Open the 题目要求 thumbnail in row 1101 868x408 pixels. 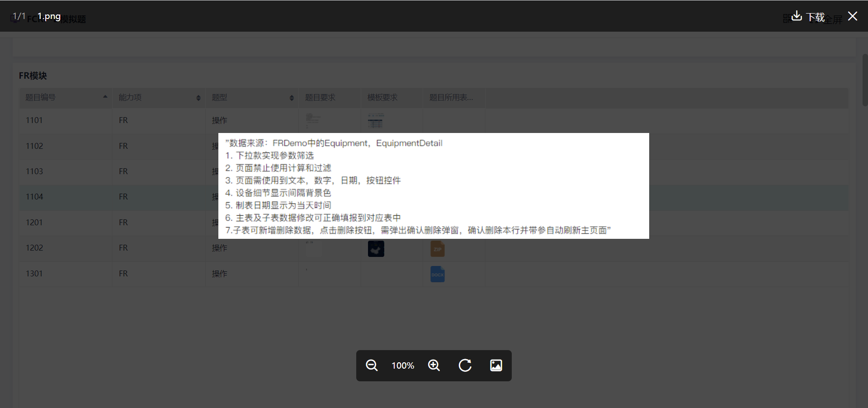point(313,120)
